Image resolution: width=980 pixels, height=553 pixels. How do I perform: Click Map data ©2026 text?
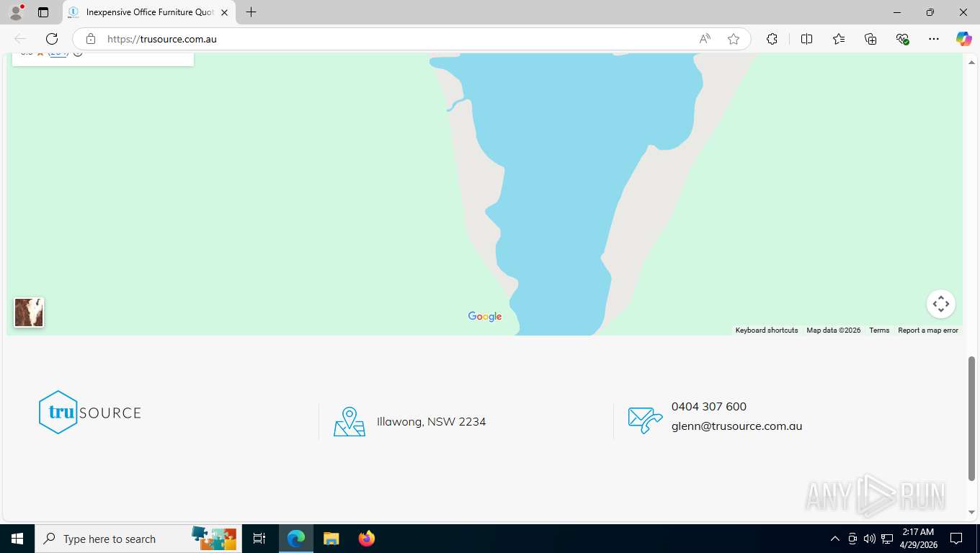(834, 331)
